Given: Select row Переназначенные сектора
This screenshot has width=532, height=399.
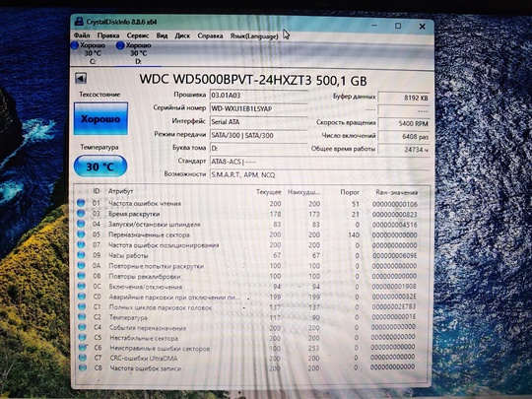Looking at the screenshot, I should tap(252, 234).
